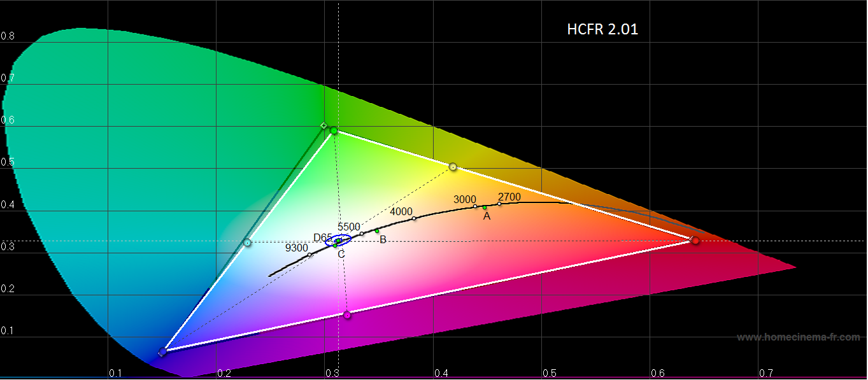Click the 0.7 label on horizontal axis
Image resolution: width=868 pixels, height=380 pixels.
(766, 372)
